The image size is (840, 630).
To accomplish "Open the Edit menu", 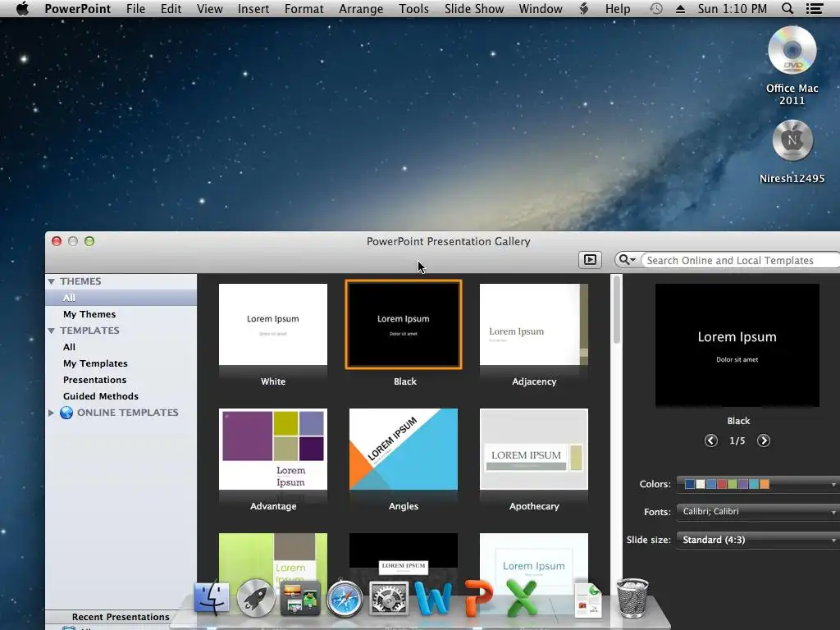I will 171,8.
